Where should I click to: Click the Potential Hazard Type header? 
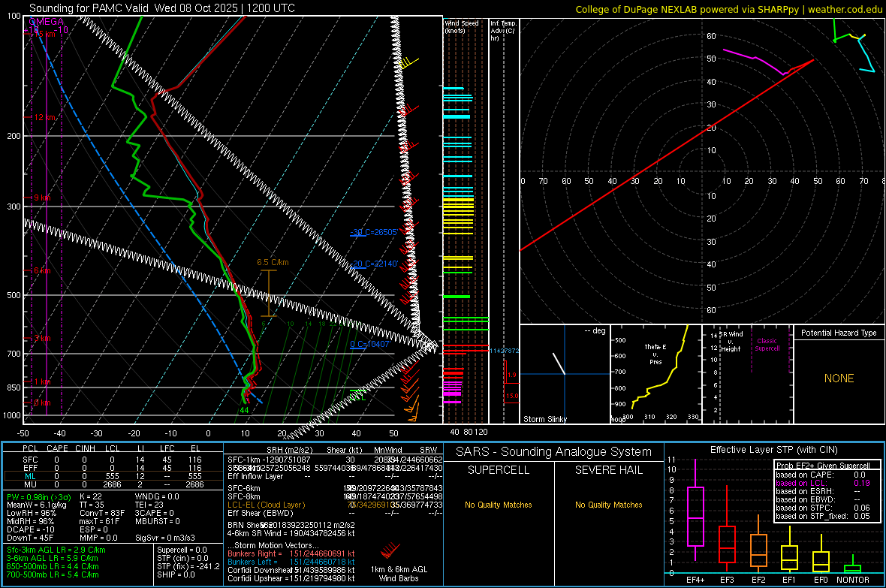839,333
